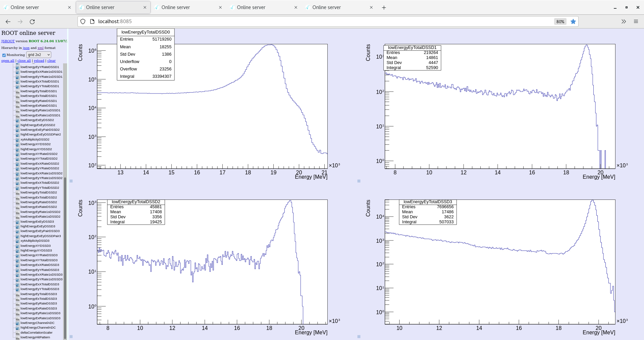
Task: Toggle the pad toolbar square under the DSSD0 plot
Action: (71, 181)
